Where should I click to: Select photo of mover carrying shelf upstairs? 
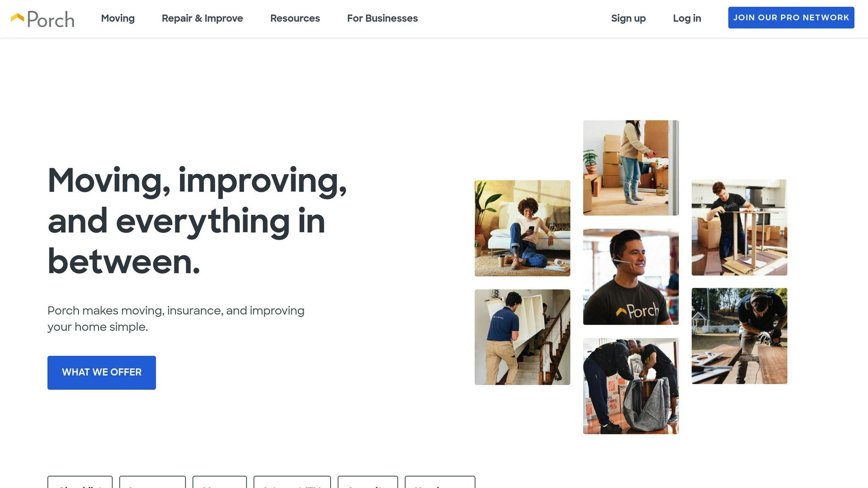[x=522, y=337]
